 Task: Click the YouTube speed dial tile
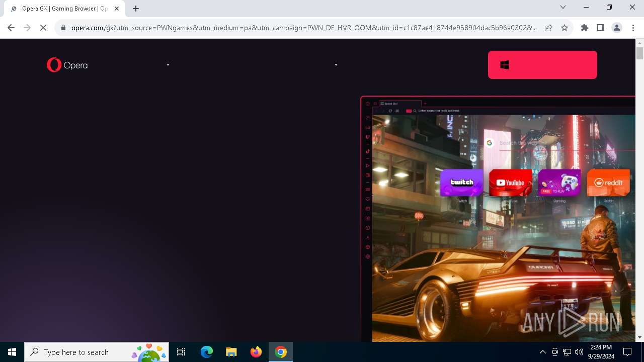click(510, 183)
